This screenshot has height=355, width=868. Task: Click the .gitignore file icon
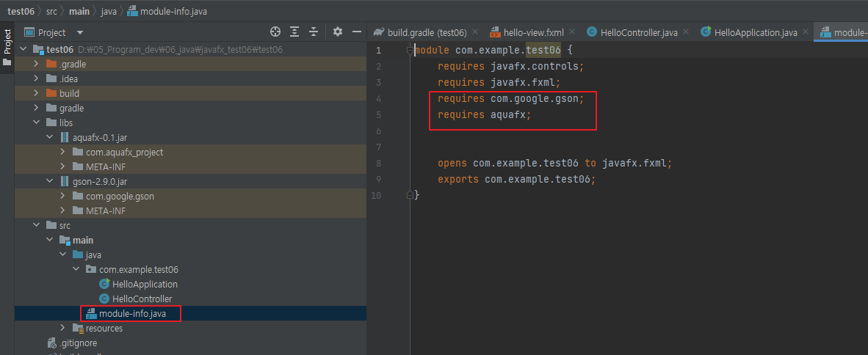click(x=51, y=343)
